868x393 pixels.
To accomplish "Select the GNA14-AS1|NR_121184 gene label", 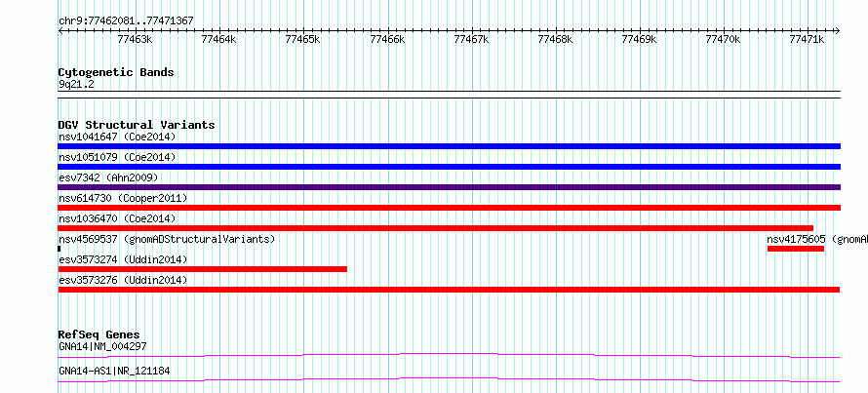I will (x=114, y=371).
